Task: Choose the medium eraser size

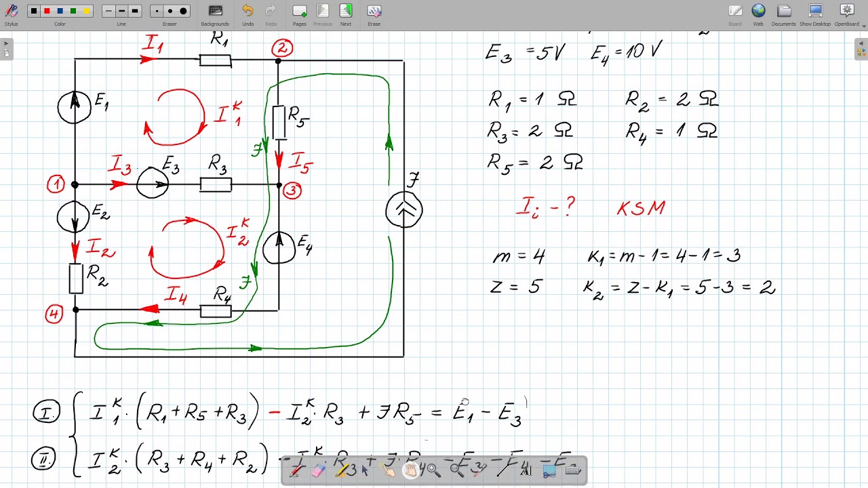Action: pyautogui.click(x=170, y=11)
